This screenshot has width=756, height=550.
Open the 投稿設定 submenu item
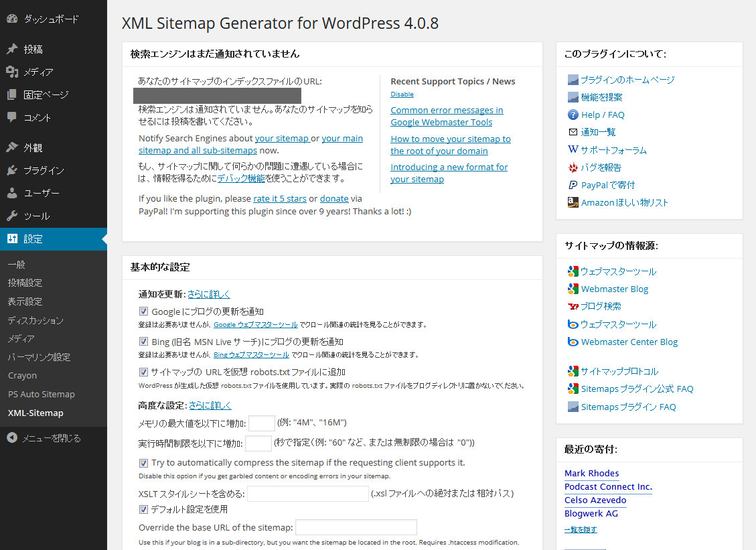(25, 283)
